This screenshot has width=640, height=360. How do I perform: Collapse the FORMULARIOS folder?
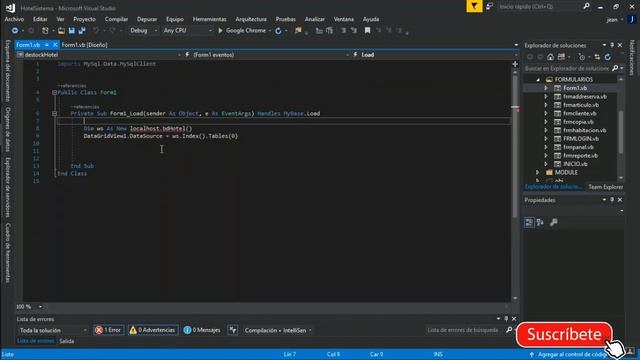[x=538, y=80]
